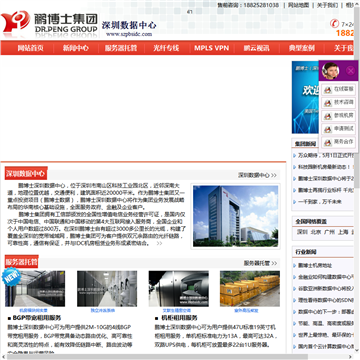Click QQ icon beside 商务合作
The image size is (360, 360).
(328, 142)
